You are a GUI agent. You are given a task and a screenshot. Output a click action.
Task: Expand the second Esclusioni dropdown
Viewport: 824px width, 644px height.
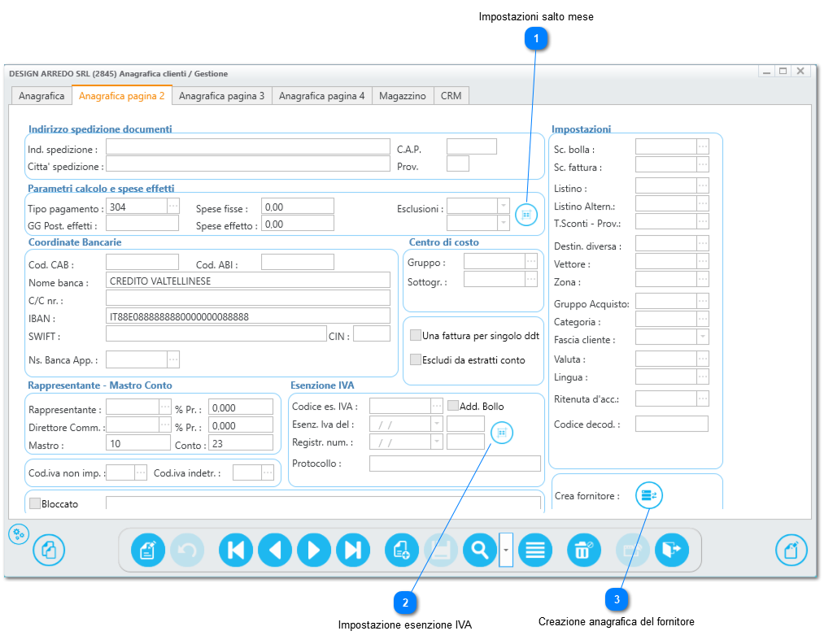coord(504,223)
